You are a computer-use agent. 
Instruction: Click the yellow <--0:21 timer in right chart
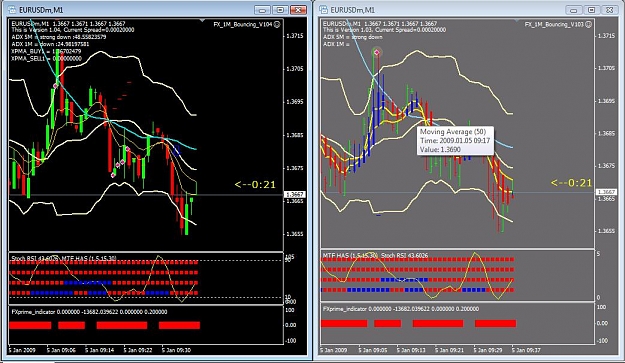(571, 183)
